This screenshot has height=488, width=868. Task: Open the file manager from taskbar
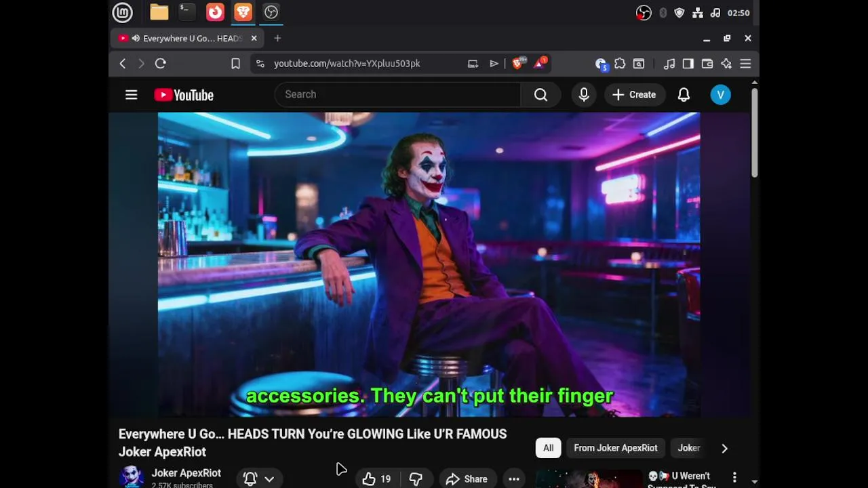click(159, 12)
